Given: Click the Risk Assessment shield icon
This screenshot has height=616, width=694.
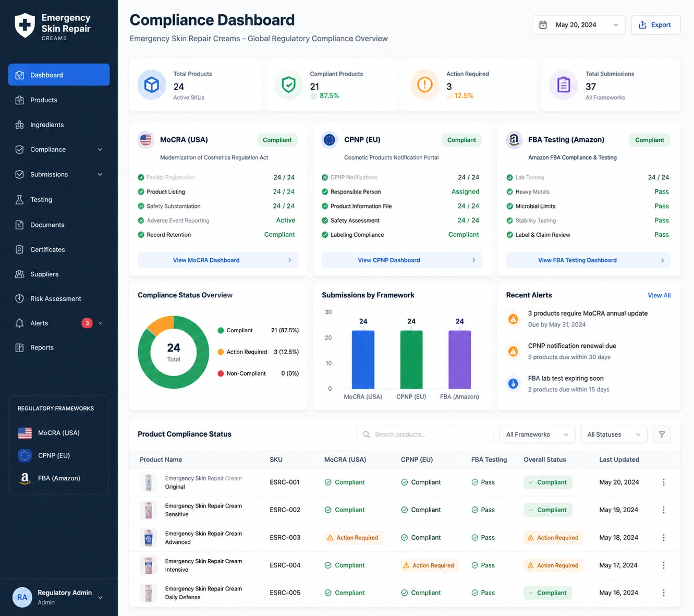Looking at the screenshot, I should pos(19,298).
